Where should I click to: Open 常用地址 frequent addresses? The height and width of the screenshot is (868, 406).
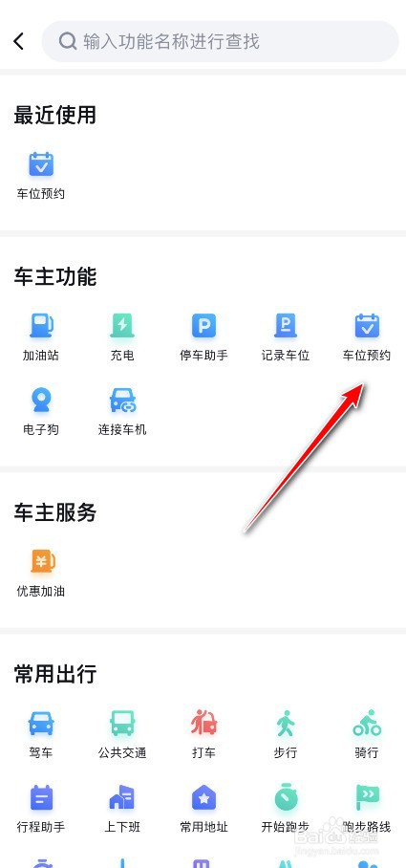click(203, 808)
